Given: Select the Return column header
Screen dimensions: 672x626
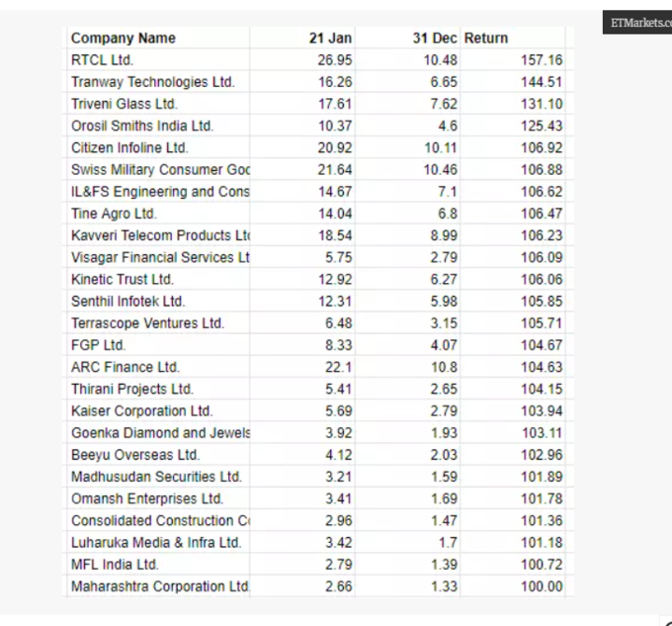Looking at the screenshot, I should click(486, 38).
